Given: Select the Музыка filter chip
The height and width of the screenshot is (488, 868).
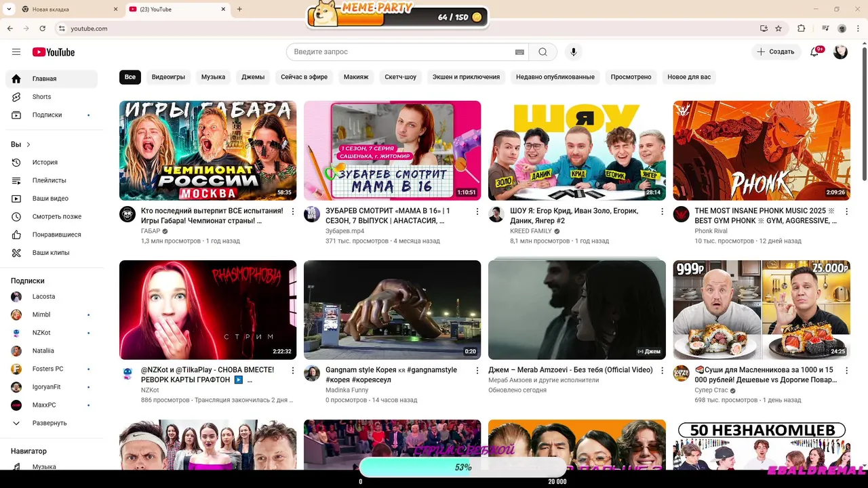Looking at the screenshot, I should click(x=213, y=77).
